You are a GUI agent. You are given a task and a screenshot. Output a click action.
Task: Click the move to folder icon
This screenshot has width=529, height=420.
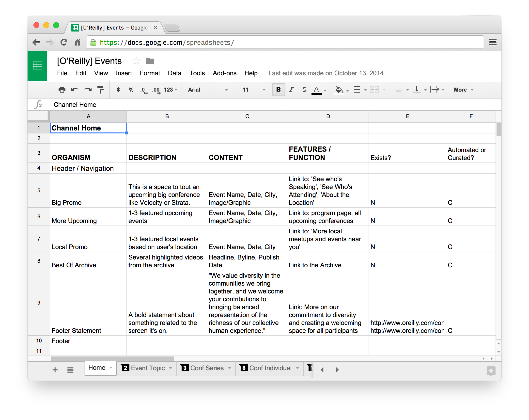point(150,61)
